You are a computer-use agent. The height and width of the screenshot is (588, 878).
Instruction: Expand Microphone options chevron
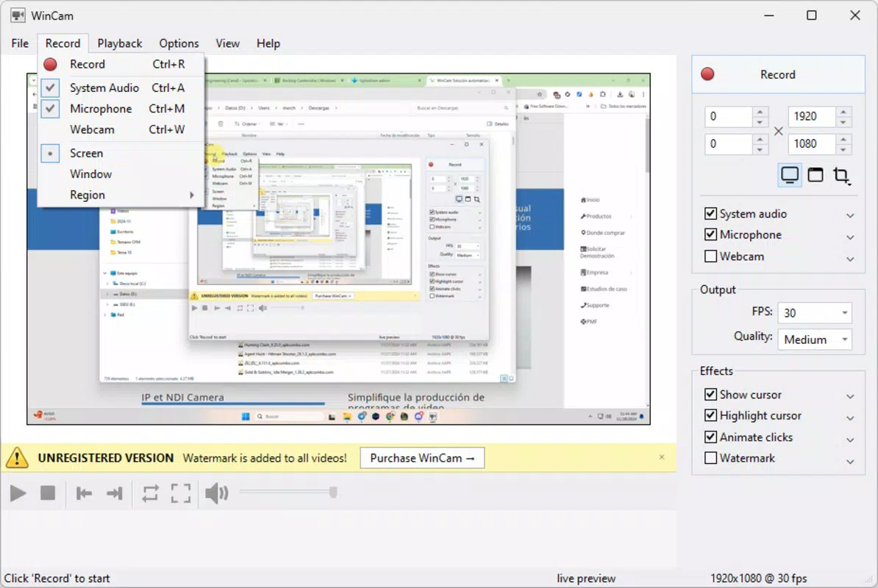pos(850,237)
